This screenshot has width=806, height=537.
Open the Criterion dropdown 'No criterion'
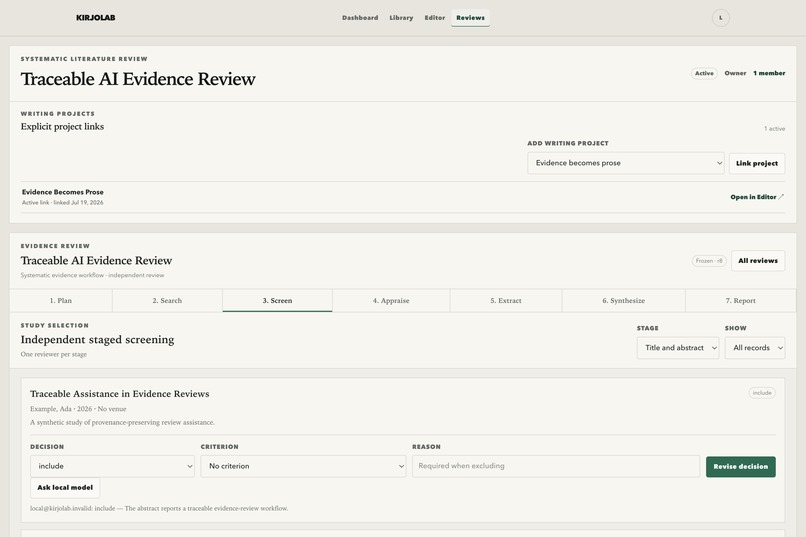click(303, 466)
